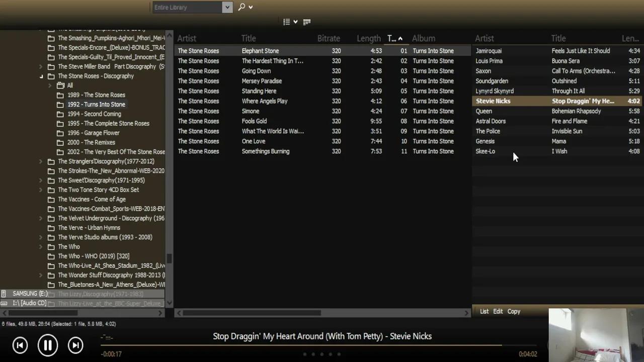644x362 pixels.
Task: Click the track list horizontal scrollbar
Action: click(252, 313)
